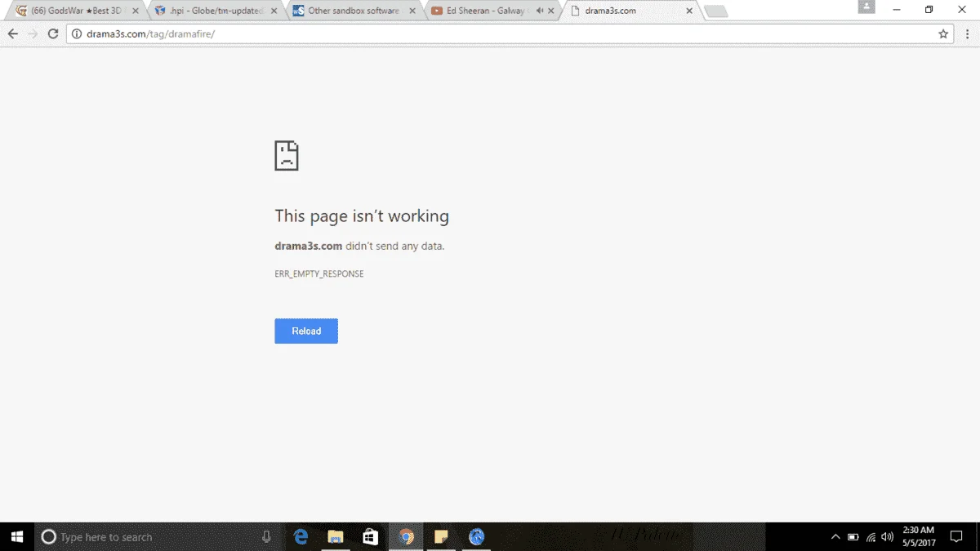Close the drama3s.com tab
The image size is (980, 551).
(689, 11)
